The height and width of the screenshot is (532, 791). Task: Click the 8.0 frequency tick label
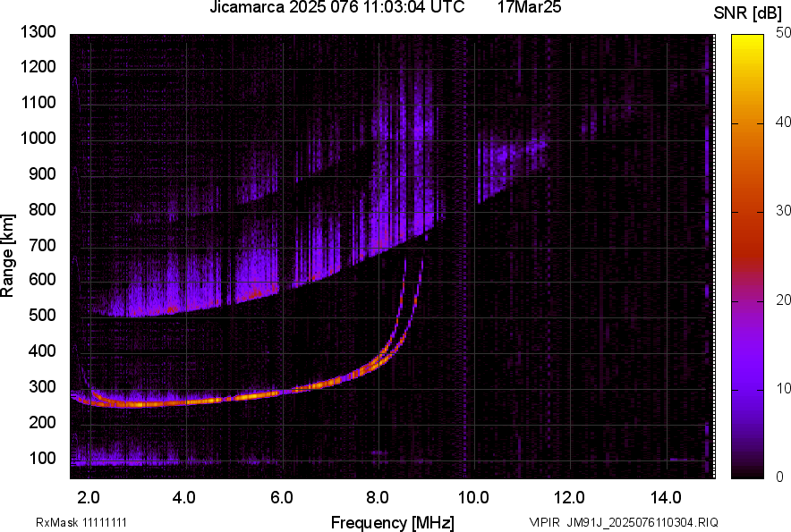click(x=378, y=497)
